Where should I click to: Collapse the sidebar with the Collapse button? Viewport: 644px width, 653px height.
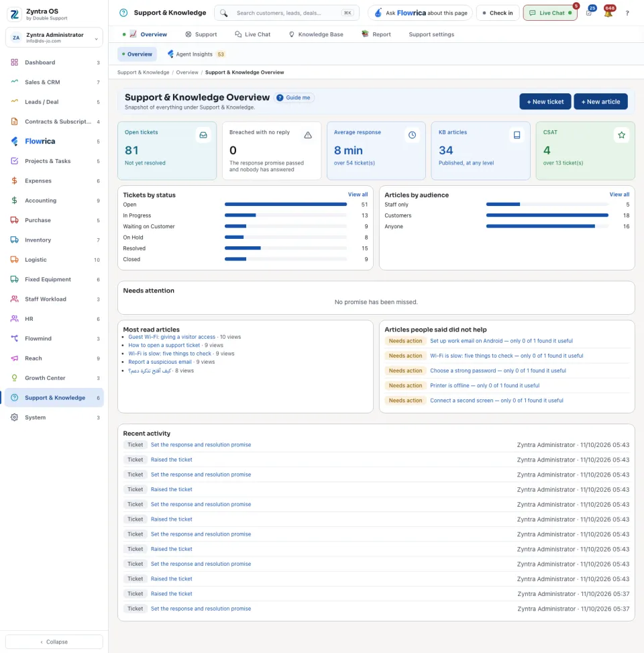click(x=54, y=642)
